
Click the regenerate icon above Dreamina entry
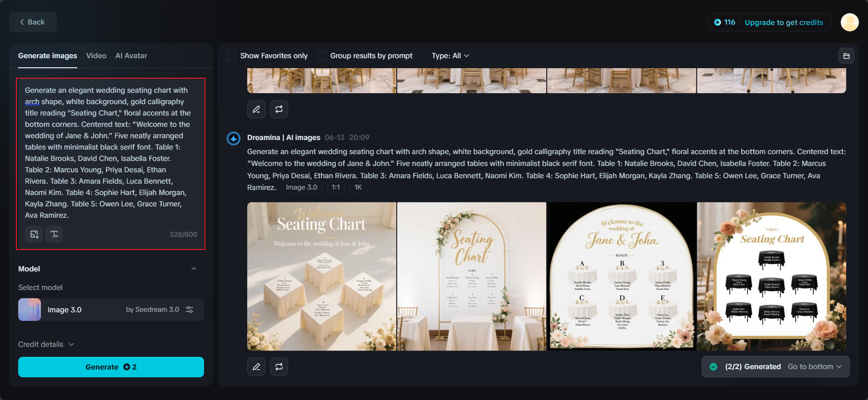(279, 109)
